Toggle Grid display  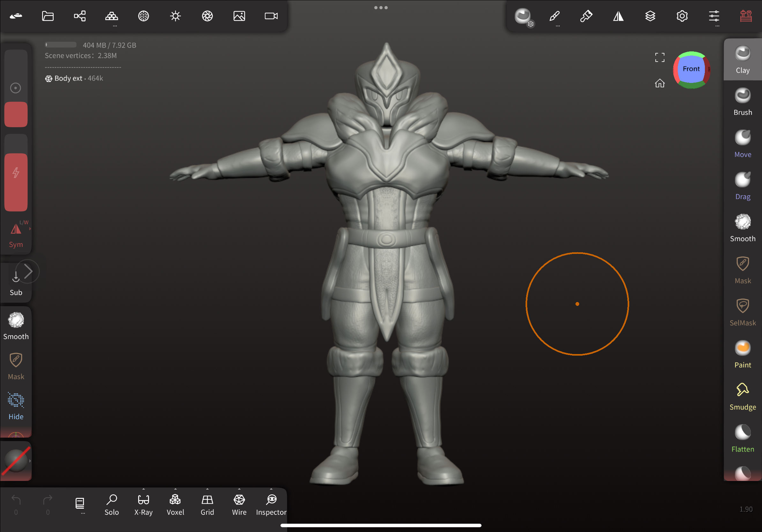coord(207,505)
